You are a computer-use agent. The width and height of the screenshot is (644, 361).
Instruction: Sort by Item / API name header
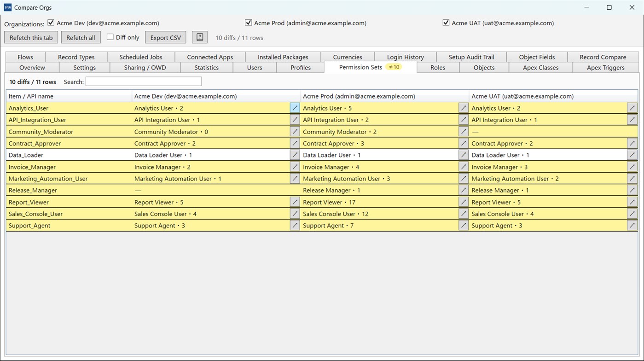pyautogui.click(x=69, y=96)
